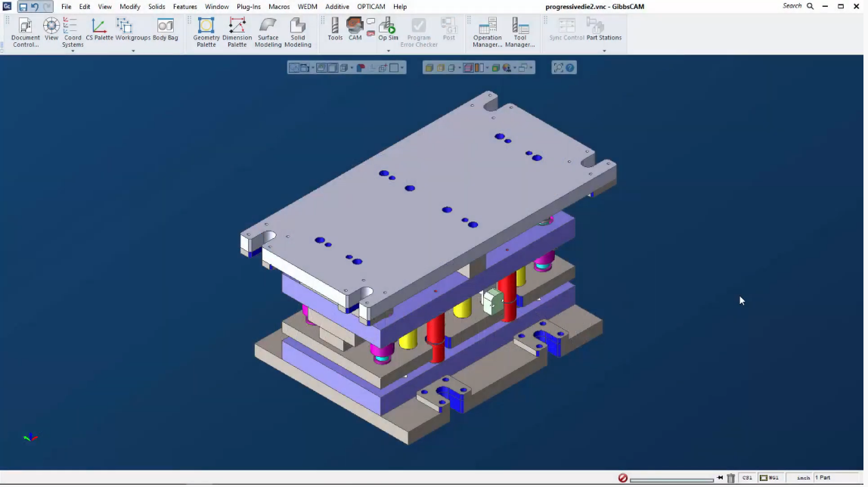Open the File menu
Viewport: 868px width, 487px height.
tap(67, 7)
